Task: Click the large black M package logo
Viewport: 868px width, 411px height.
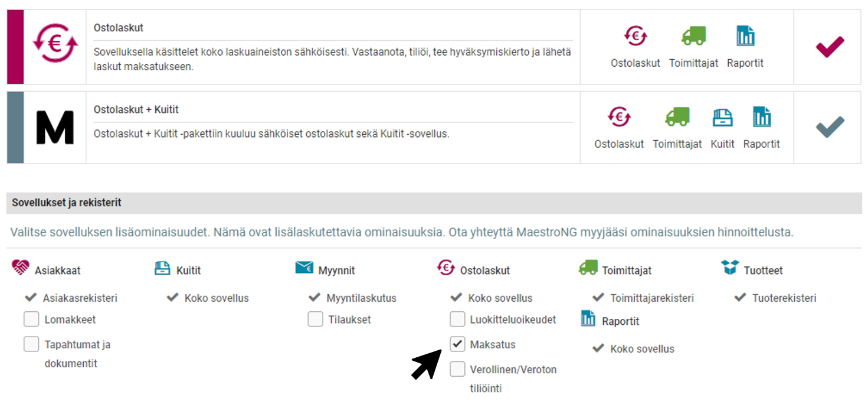Action: (55, 128)
